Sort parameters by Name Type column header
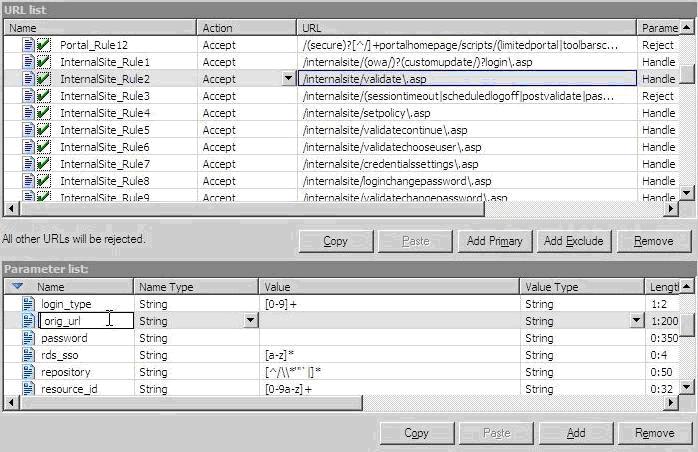This screenshot has width=698, height=452. 196,287
